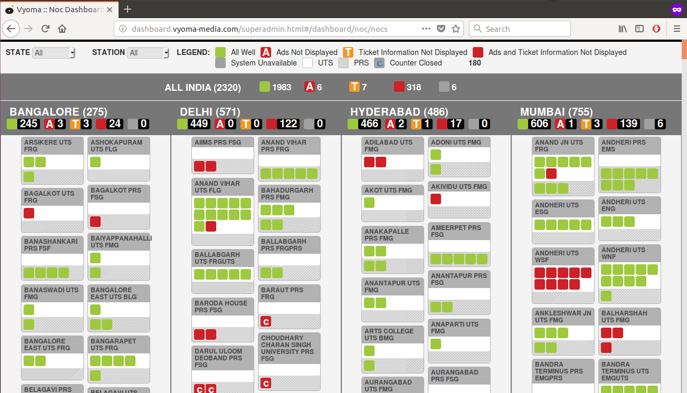Click the browser Back arrow

click(x=11, y=29)
